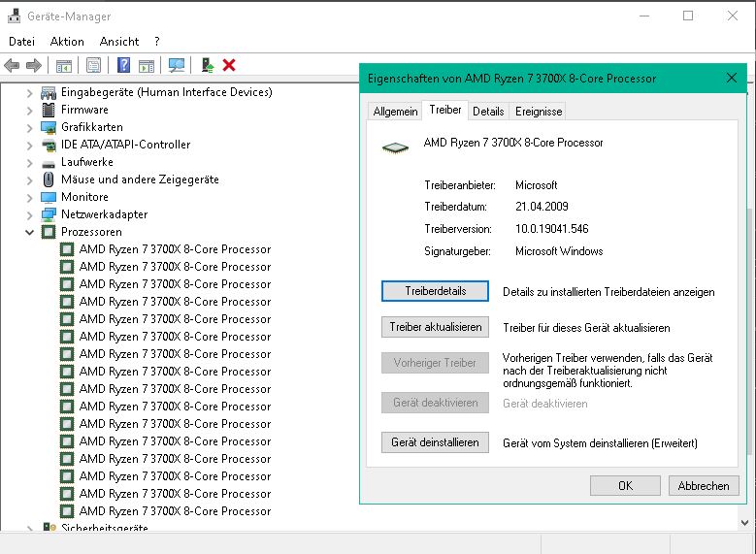Expand the Firmware node

(30, 111)
